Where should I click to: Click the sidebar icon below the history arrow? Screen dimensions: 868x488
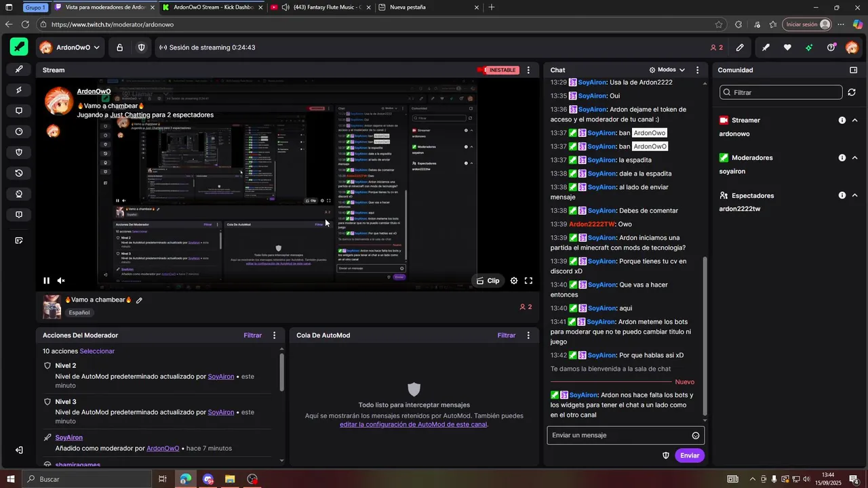click(x=19, y=194)
